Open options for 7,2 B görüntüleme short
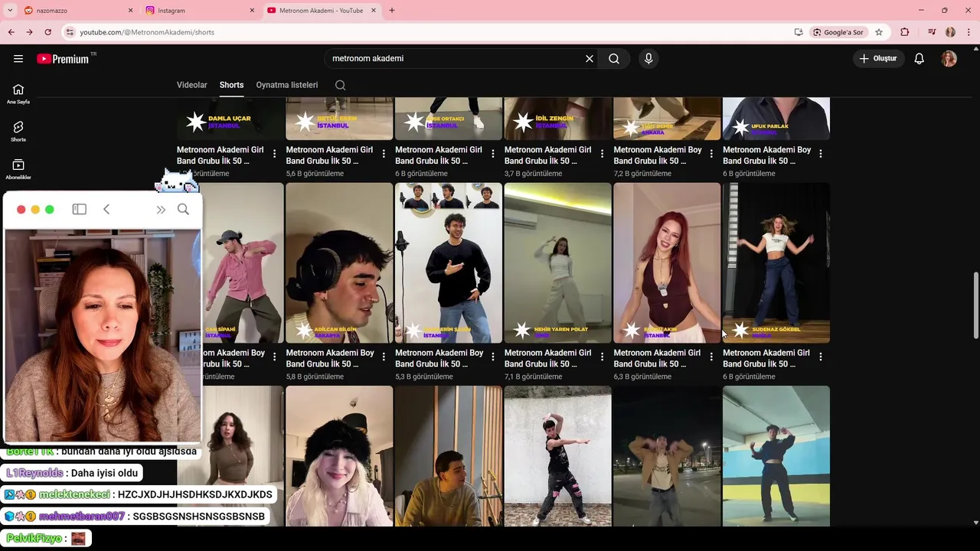 pos(711,154)
